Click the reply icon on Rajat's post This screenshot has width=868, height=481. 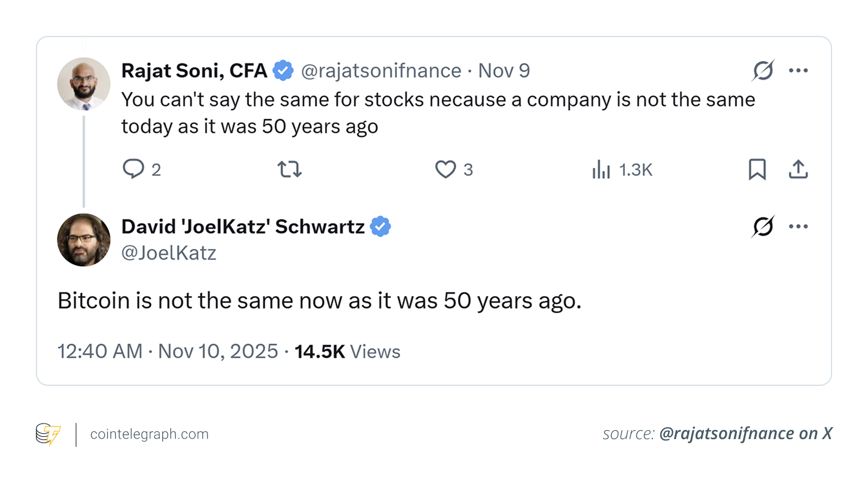click(133, 170)
